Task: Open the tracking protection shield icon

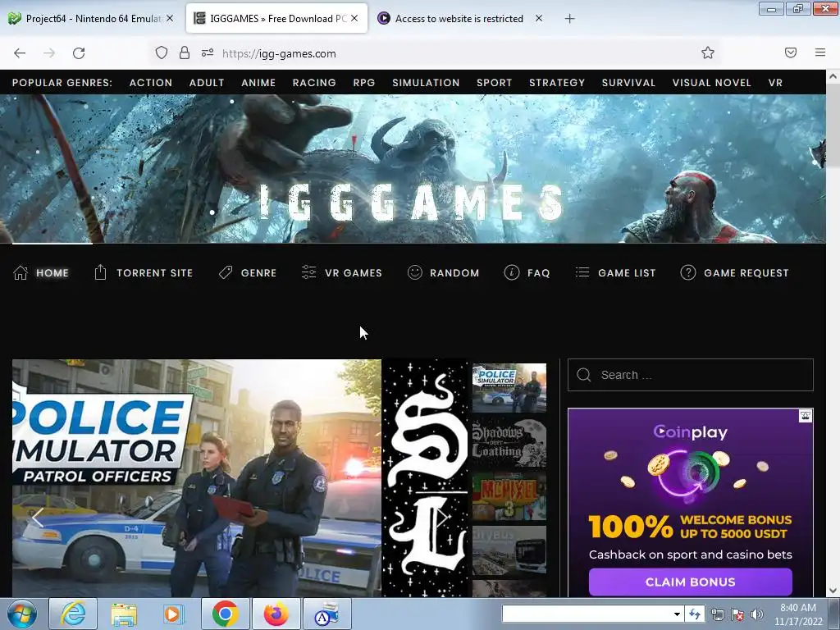Action: (x=162, y=52)
